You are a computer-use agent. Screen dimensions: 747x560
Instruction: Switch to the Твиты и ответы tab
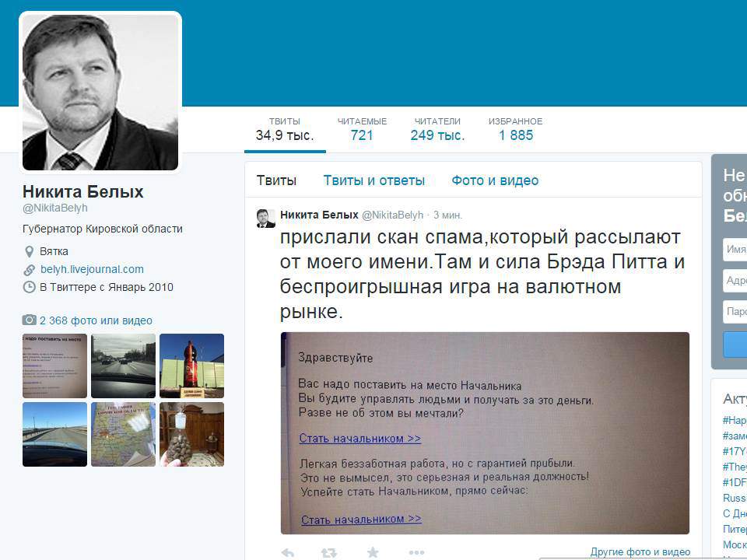tap(374, 180)
